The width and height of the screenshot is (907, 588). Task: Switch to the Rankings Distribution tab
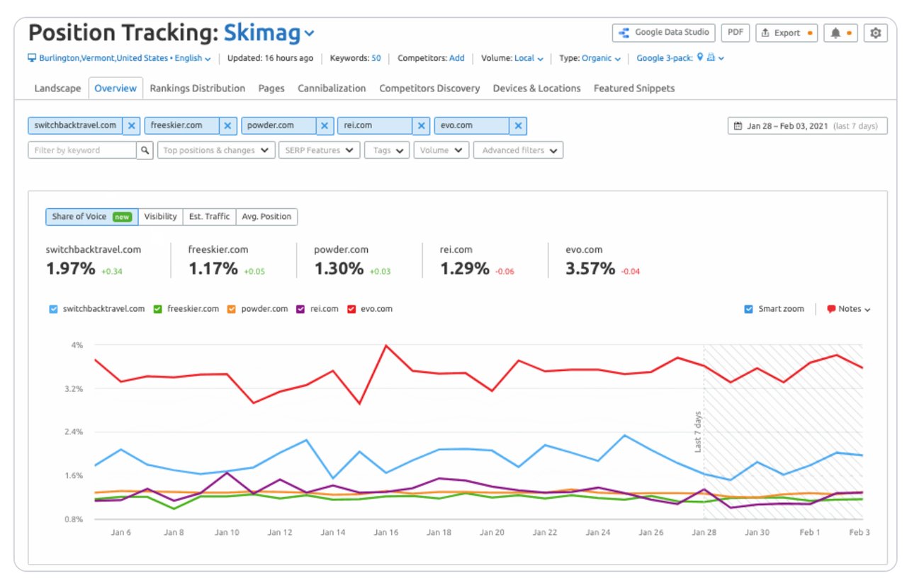coord(197,88)
